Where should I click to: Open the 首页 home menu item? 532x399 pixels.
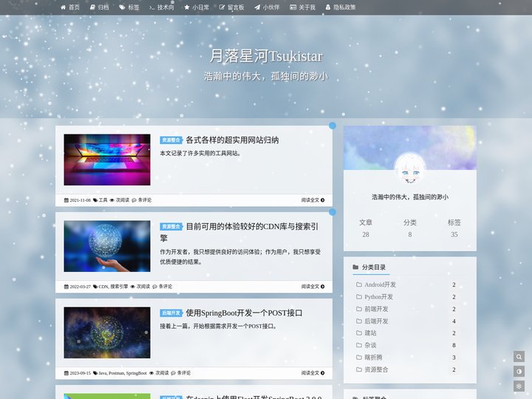pyautogui.click(x=70, y=7)
